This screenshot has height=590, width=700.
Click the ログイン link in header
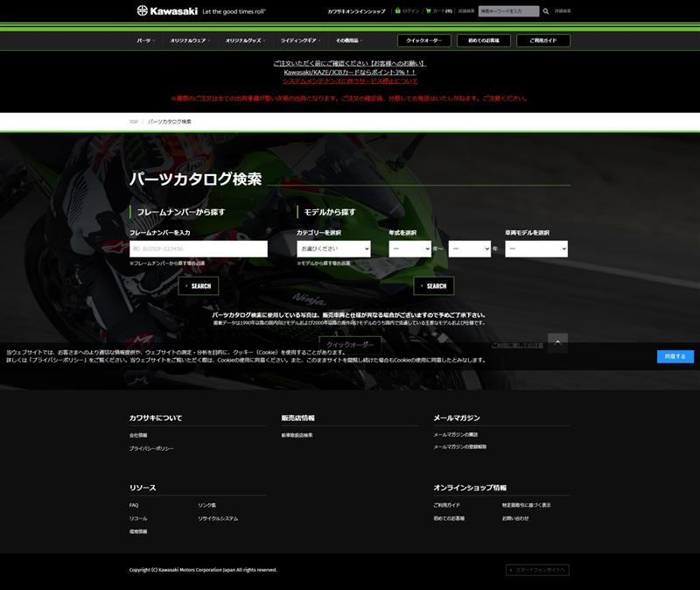(410, 11)
